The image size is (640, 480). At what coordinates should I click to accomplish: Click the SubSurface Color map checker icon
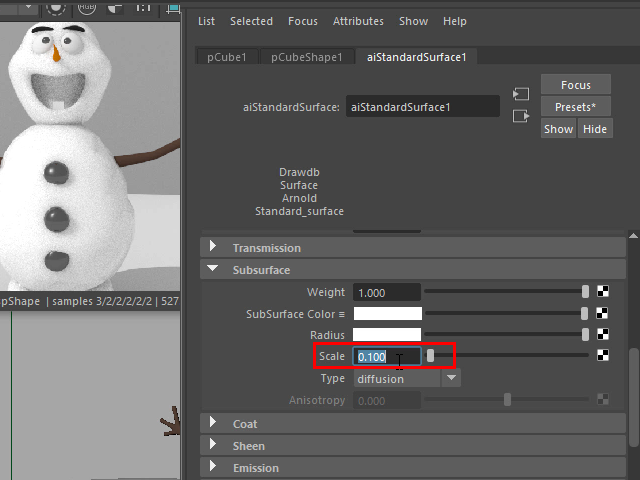coord(603,314)
